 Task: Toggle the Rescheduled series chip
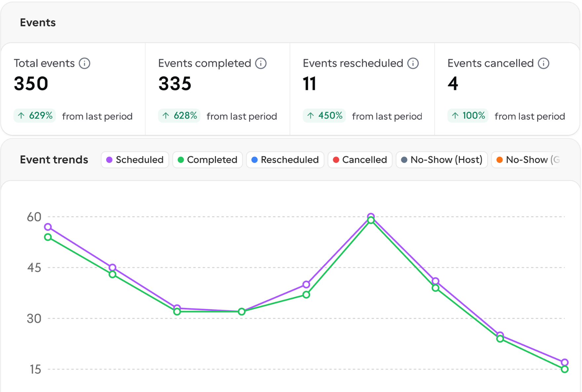[x=285, y=160]
